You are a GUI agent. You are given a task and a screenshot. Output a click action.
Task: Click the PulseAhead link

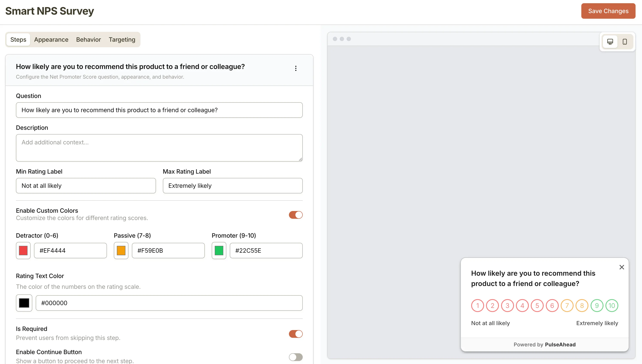tap(560, 344)
